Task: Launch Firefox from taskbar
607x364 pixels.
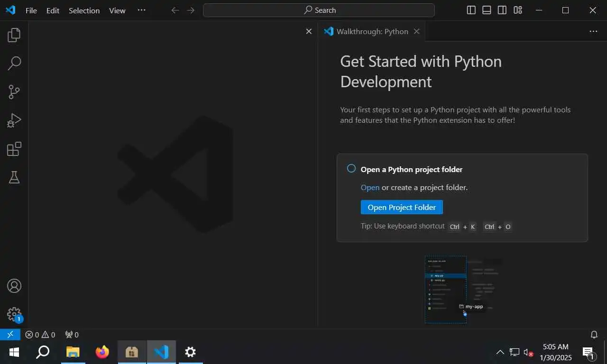Action: [x=102, y=352]
